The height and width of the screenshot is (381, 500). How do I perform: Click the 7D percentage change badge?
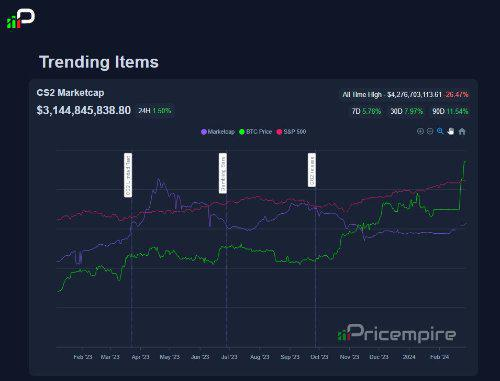click(366, 111)
